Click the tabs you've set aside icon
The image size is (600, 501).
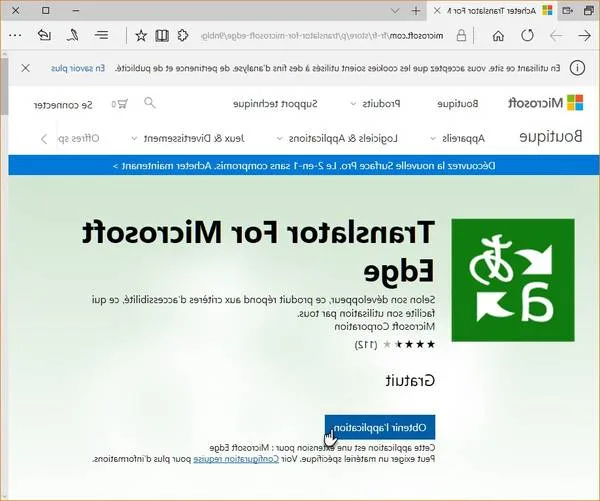(x=589, y=11)
